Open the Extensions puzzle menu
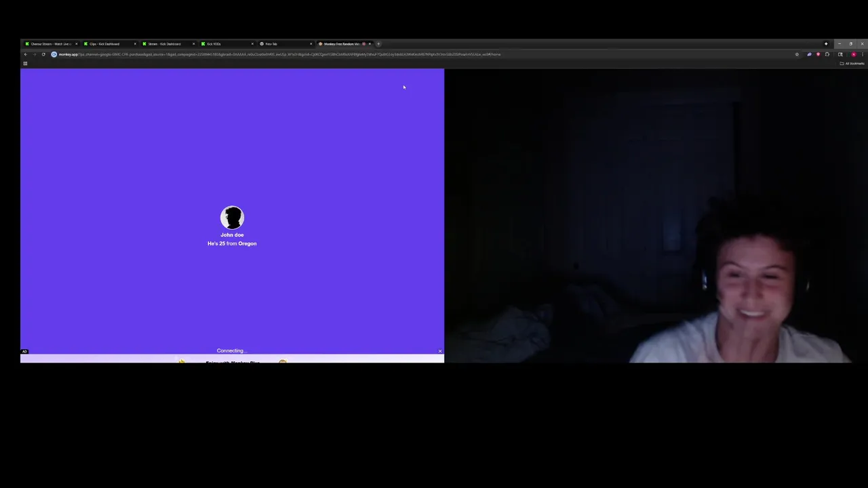868x488 pixels. click(x=827, y=54)
